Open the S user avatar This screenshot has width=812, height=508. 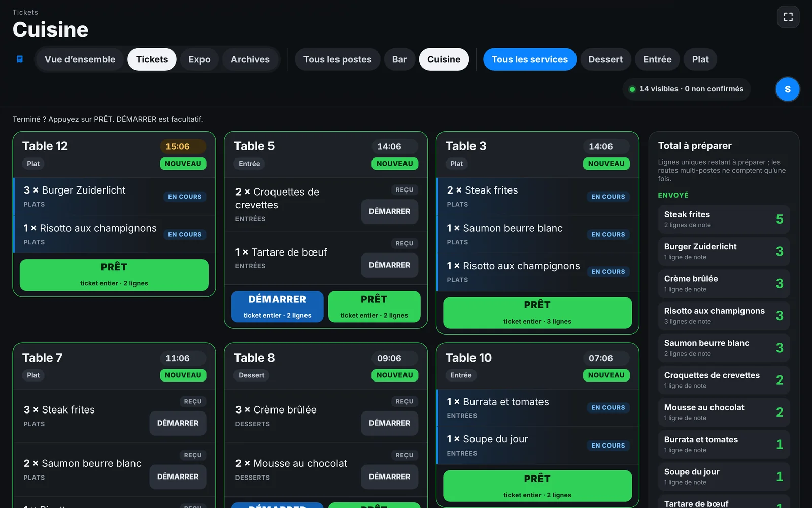[x=787, y=89]
